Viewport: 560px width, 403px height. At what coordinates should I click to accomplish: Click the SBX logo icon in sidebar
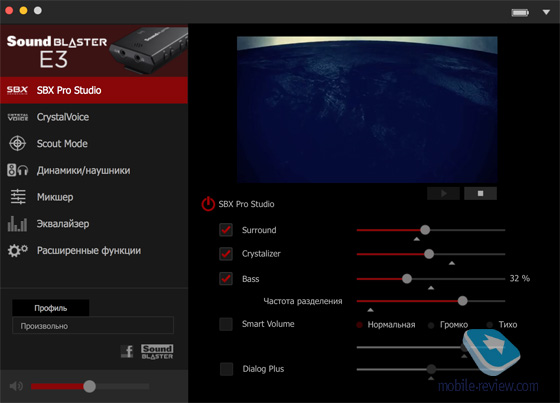click(x=17, y=90)
